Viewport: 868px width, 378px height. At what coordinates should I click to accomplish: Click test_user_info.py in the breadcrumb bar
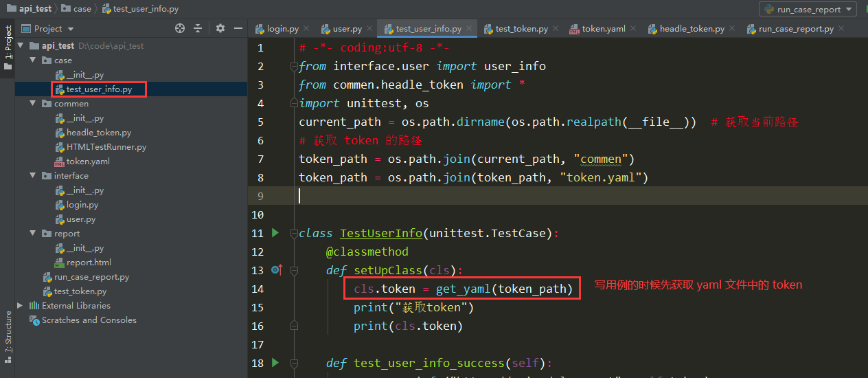(140, 9)
